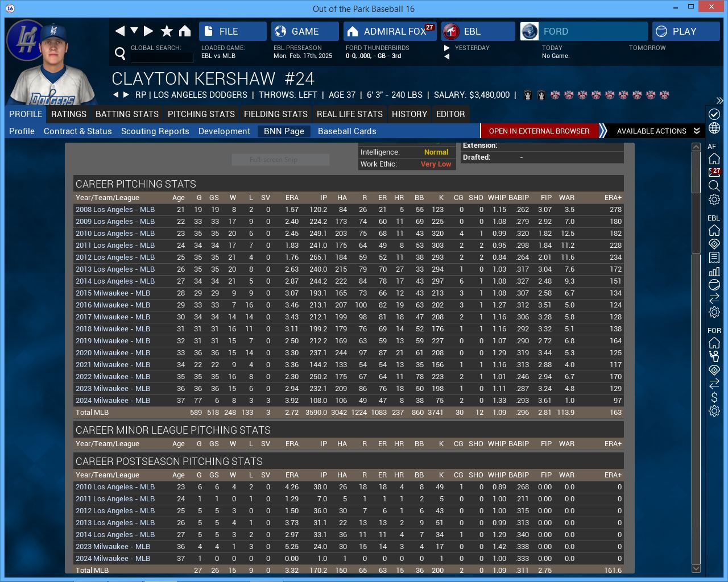
Task: Open the AF mailbox with 27 messages
Action: (714, 172)
